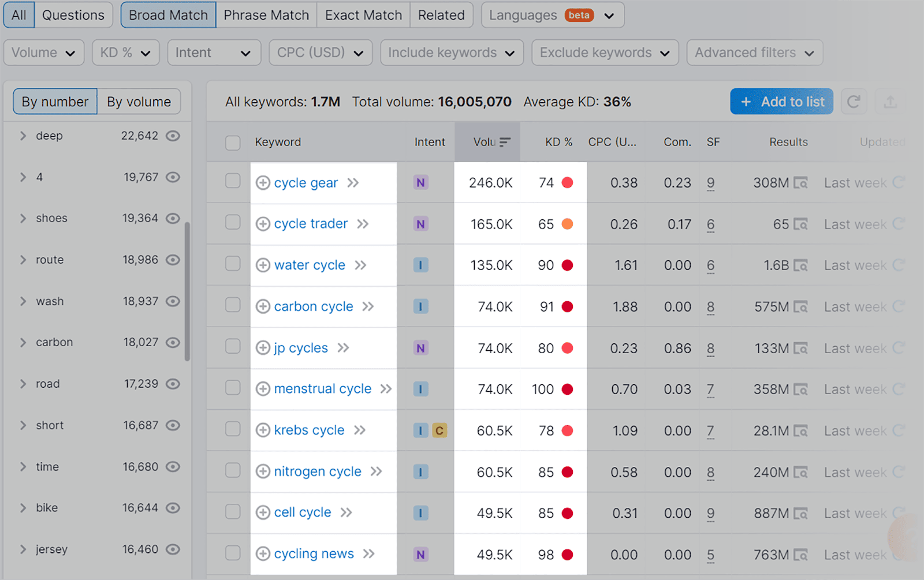This screenshot has width=924, height=580.
Task: Click informational intent badge for 'menstrual cycle'
Action: click(420, 390)
